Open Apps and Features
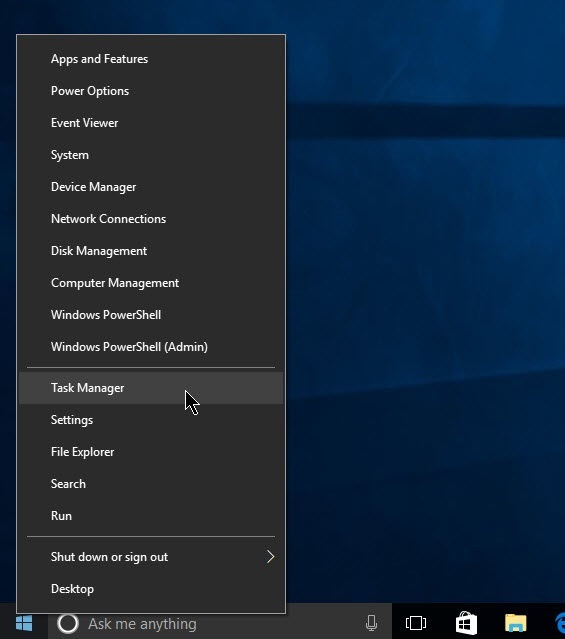This screenshot has width=565, height=639. pos(151,59)
